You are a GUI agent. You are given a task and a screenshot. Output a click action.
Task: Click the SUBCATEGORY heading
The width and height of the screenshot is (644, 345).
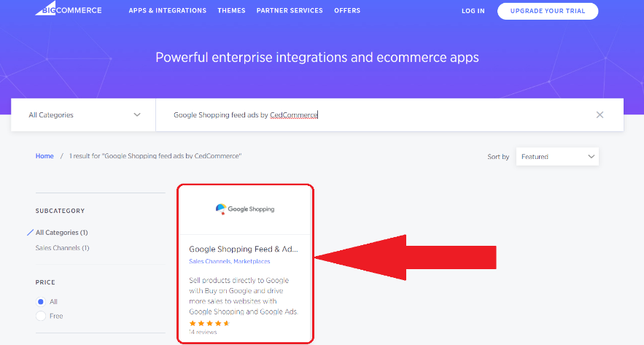pos(60,211)
